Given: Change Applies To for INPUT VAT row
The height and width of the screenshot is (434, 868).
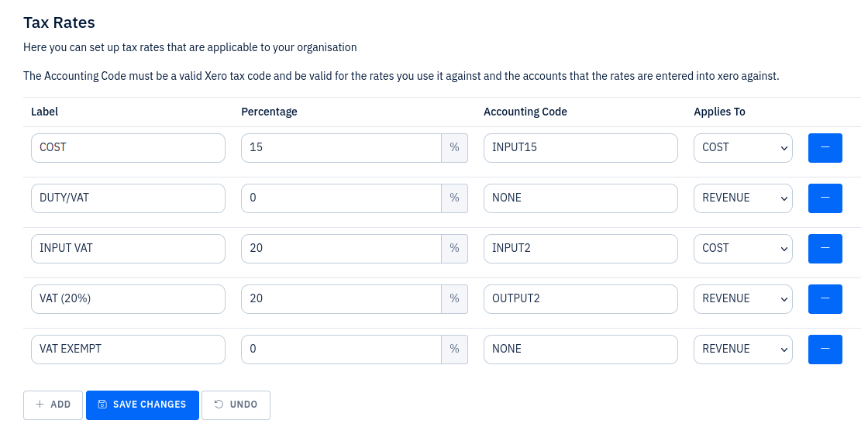Looking at the screenshot, I should (x=743, y=249).
